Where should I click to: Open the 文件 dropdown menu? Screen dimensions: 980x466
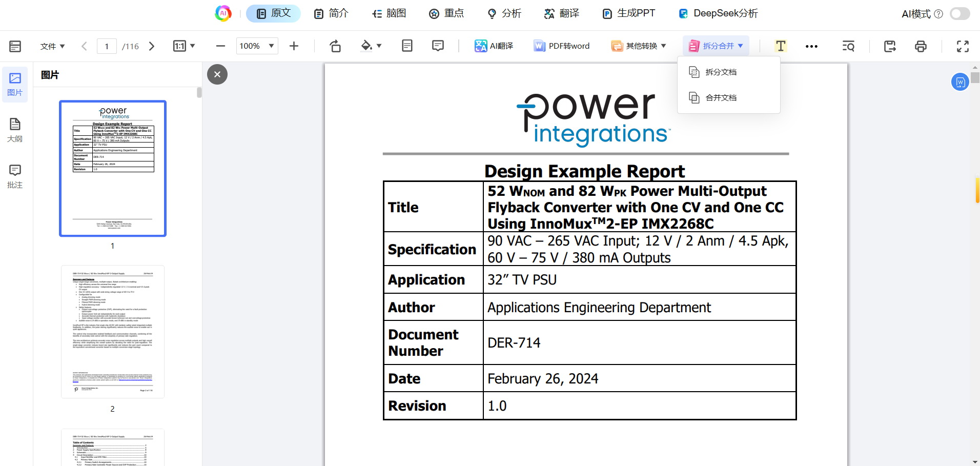point(52,46)
